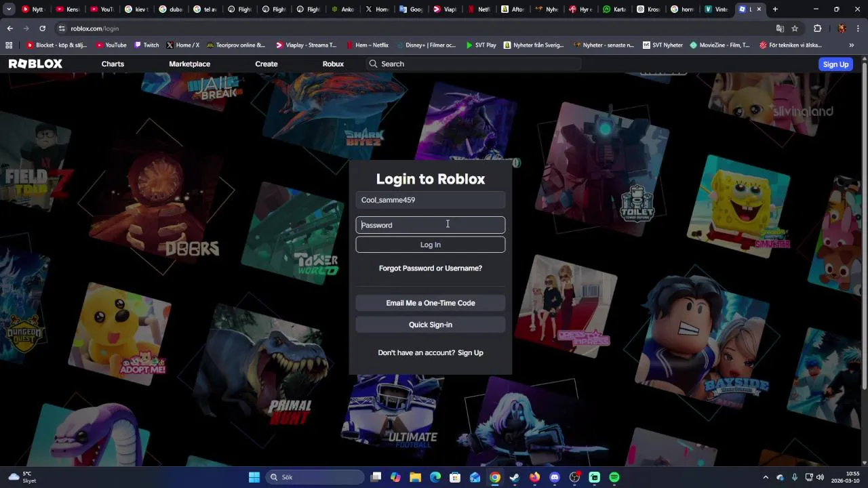Open the Disney+ bookmark
This screenshot has height=488, width=868.
click(x=426, y=45)
